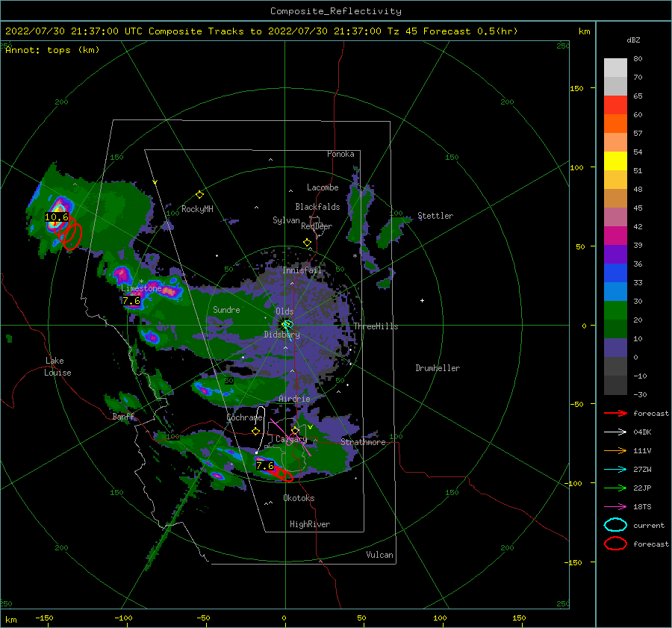Screen dimensions: 672x628
Task: Select the 7.6 label under Limestone
Action: point(131,301)
